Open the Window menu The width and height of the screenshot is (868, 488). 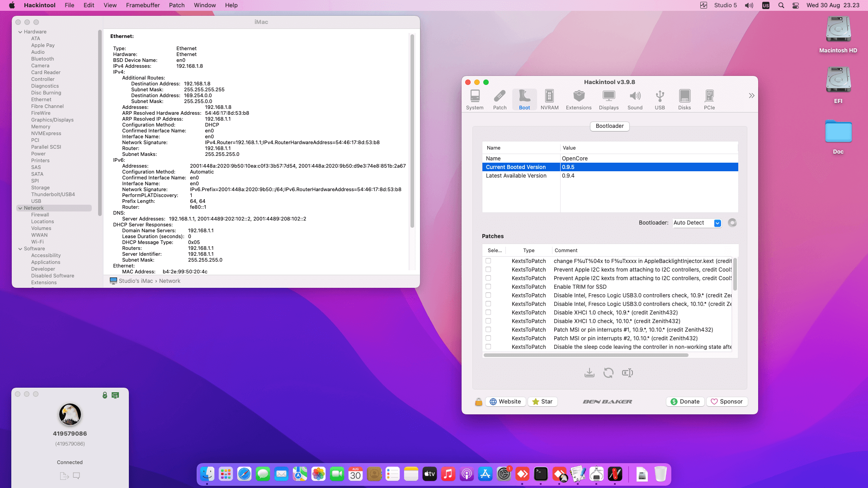(205, 5)
